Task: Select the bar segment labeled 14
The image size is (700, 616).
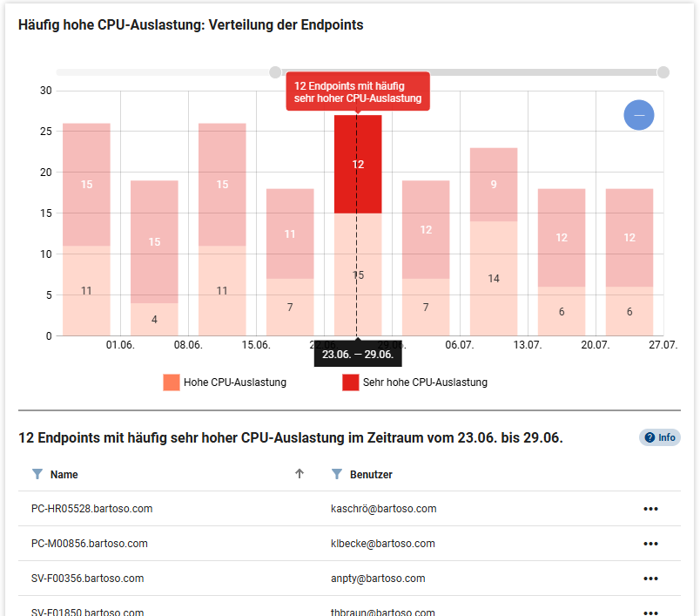Action: point(494,278)
